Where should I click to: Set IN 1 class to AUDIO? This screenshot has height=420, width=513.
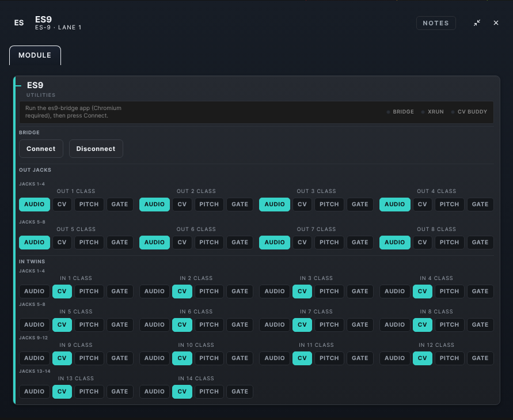(x=35, y=292)
